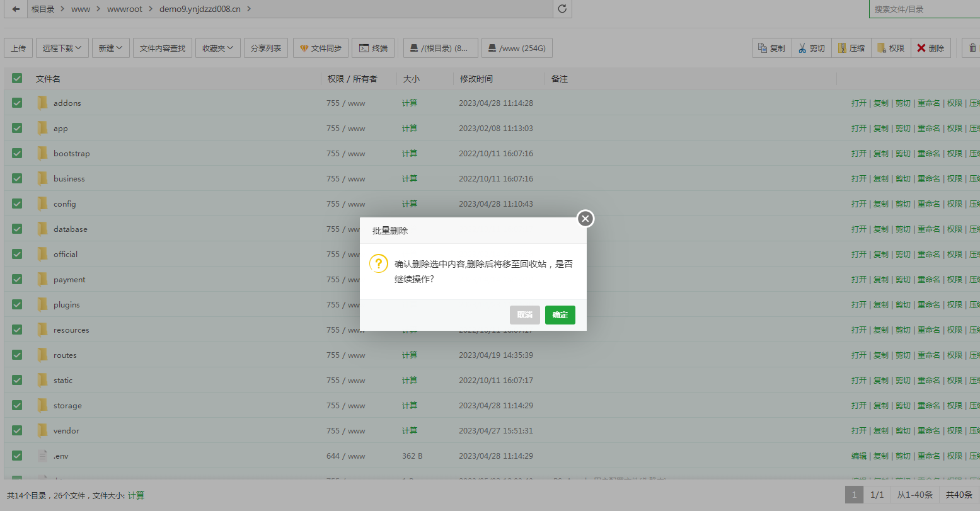This screenshot has width=980, height=511.
Task: Click 文件内容查找 button
Action: 163,48
